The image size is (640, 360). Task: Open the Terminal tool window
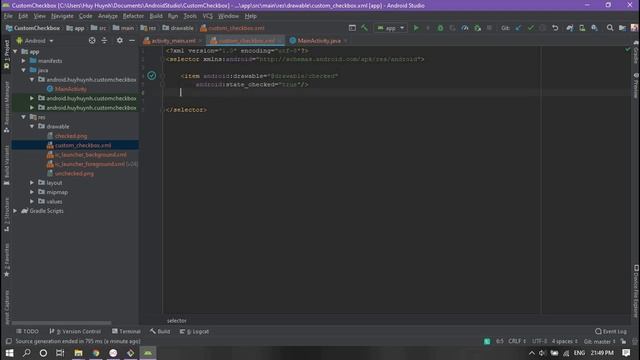(126, 331)
